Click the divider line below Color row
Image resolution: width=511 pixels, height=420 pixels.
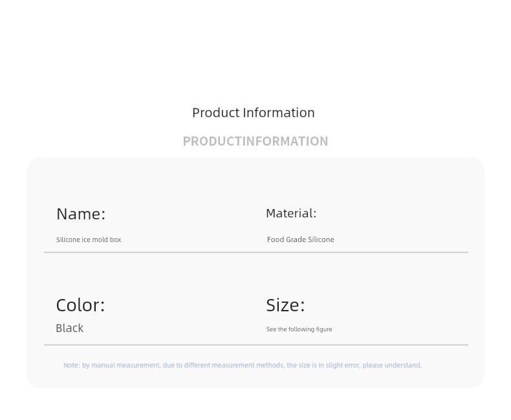(256, 345)
